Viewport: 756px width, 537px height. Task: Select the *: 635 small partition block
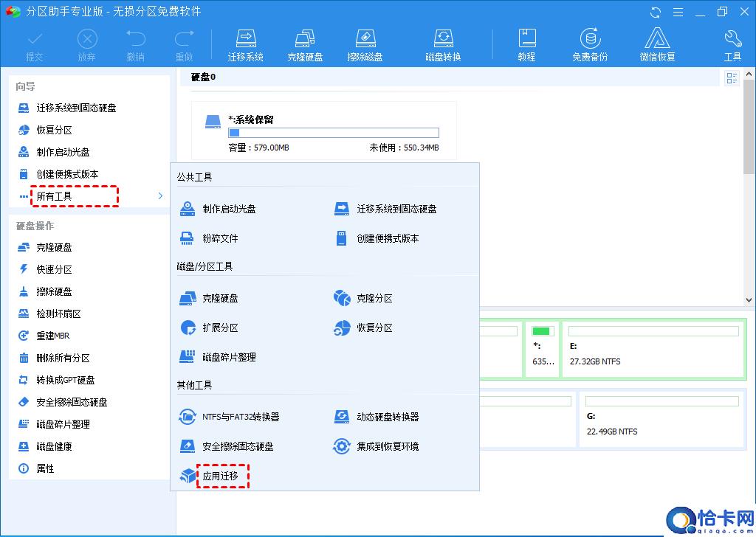543,349
